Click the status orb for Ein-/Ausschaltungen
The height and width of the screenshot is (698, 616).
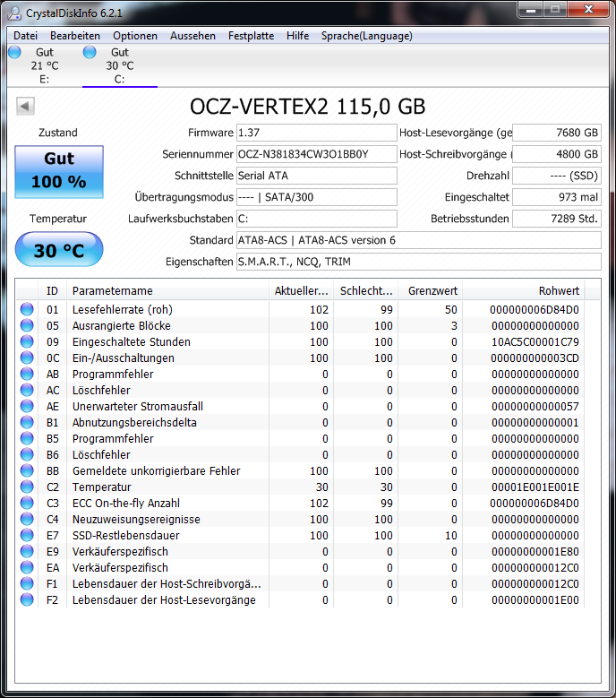click(x=27, y=358)
